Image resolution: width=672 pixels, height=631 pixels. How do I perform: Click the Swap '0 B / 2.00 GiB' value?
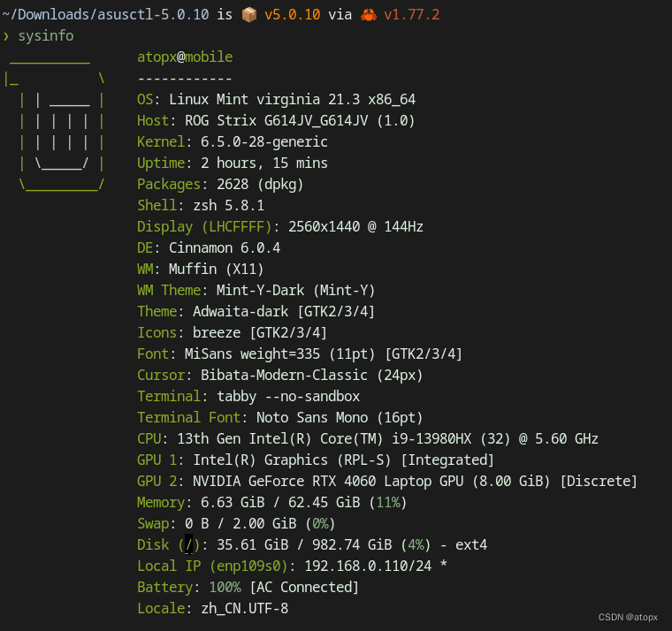coord(241,524)
